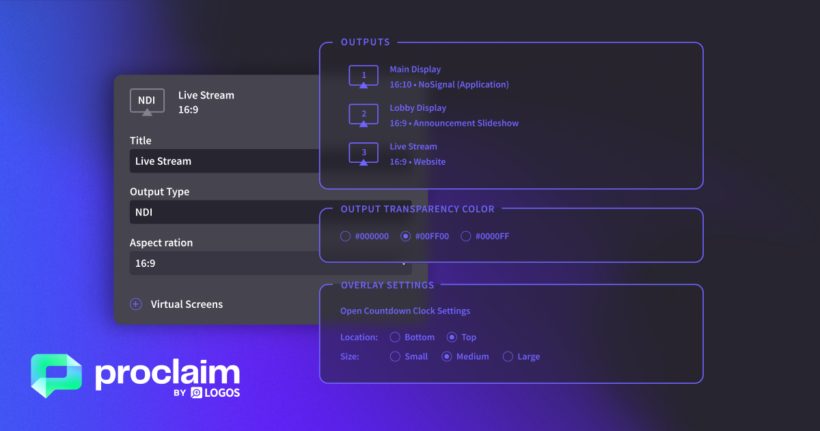Click the NDI output icon
The width and height of the screenshot is (820, 431).
pos(147,101)
